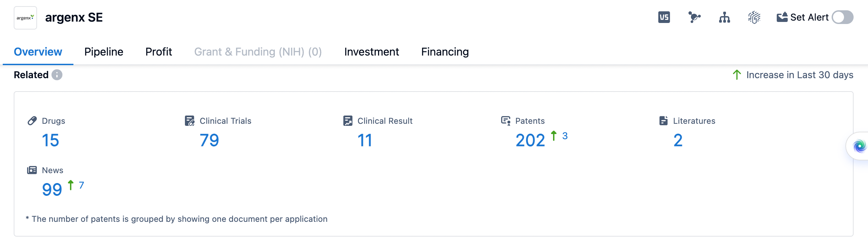Open the organization hierarchy tree icon
The image size is (868, 240).
[x=724, y=17]
